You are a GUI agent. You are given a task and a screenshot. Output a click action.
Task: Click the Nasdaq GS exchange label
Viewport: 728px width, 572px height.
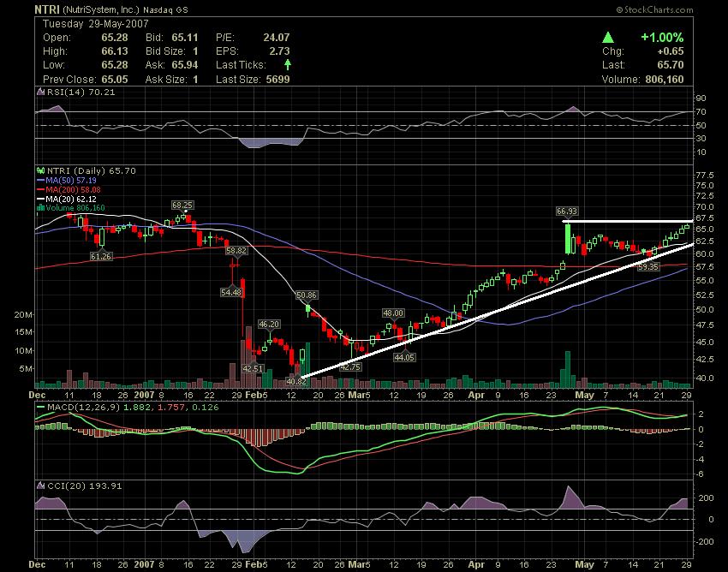165,9
